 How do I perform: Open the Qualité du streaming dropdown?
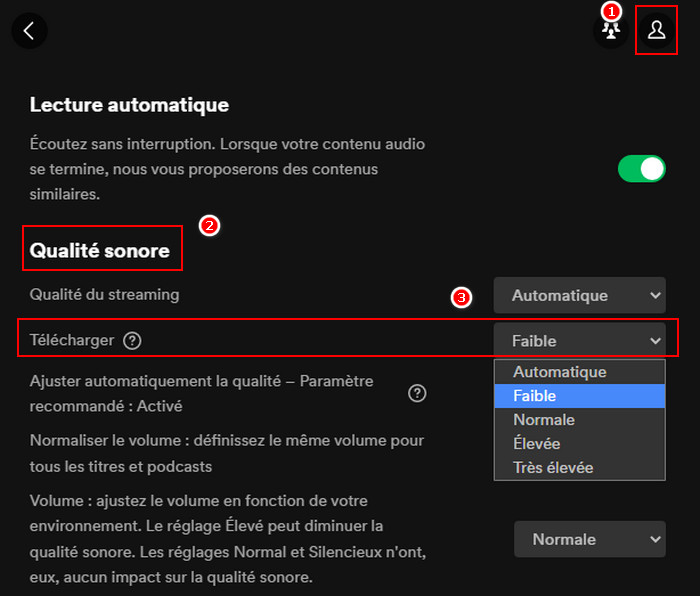(x=579, y=295)
